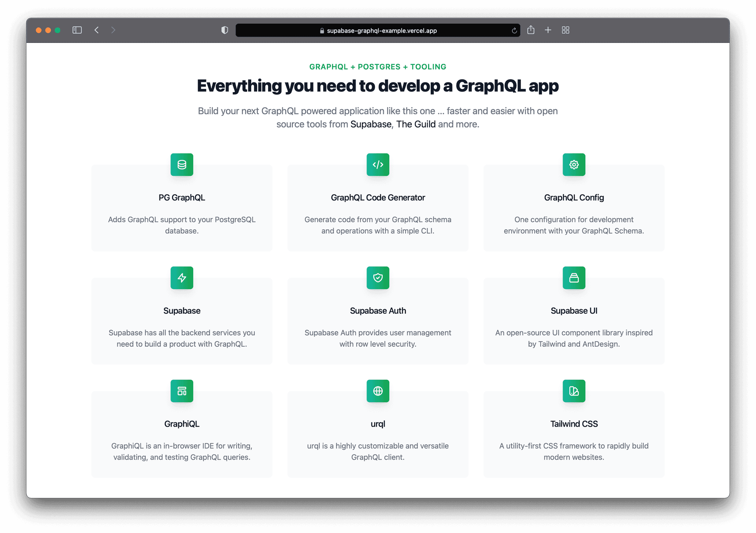Reload the current page
The height and width of the screenshot is (533, 756).
(x=514, y=30)
